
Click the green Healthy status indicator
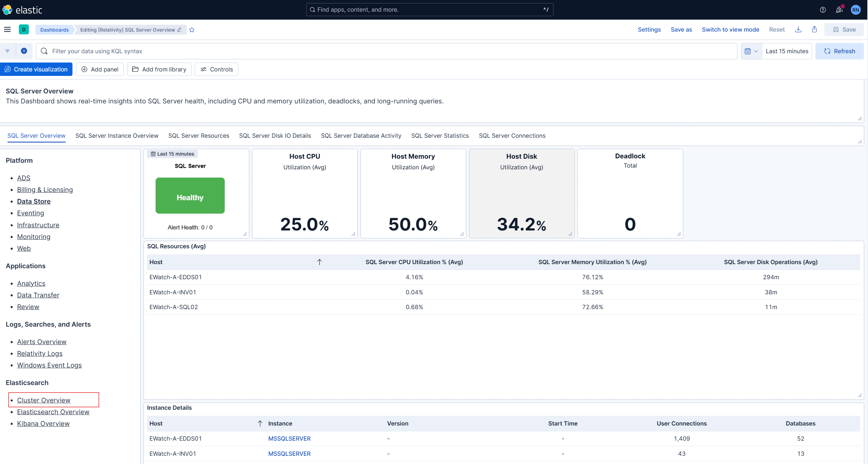[190, 196]
